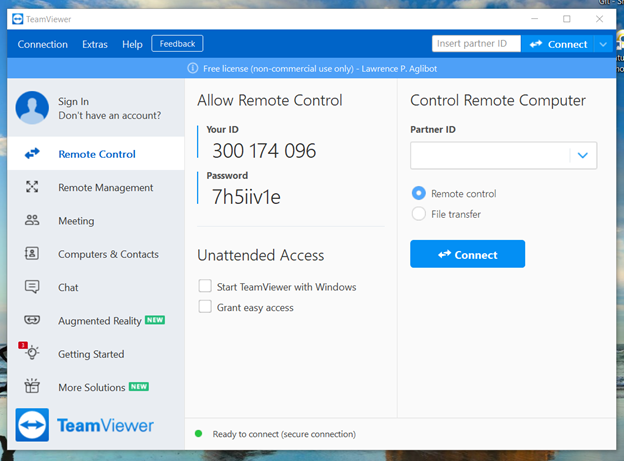Click the Remote Control arrows icon in sidebar
Screen dimensions: 624x461
click(x=32, y=153)
